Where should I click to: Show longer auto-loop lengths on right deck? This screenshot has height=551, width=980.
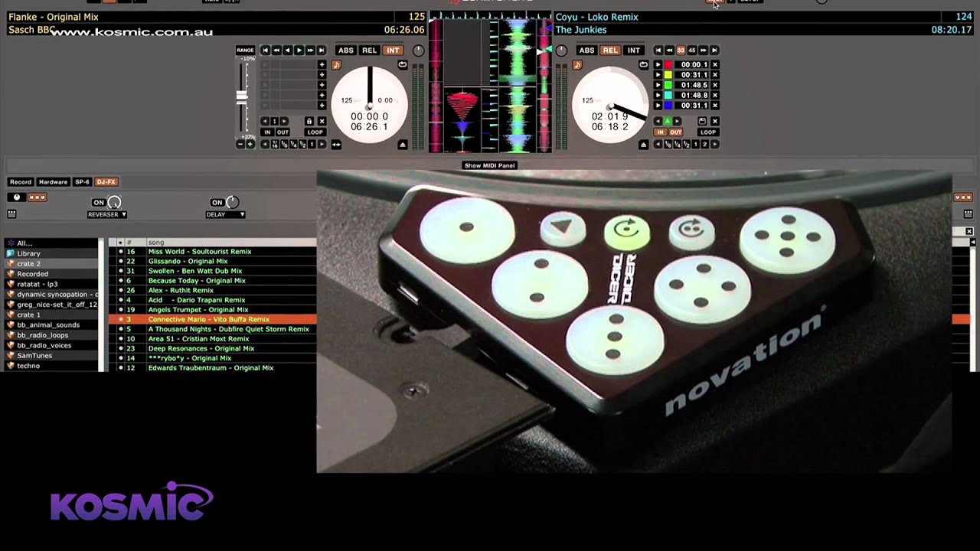pyautogui.click(x=715, y=145)
